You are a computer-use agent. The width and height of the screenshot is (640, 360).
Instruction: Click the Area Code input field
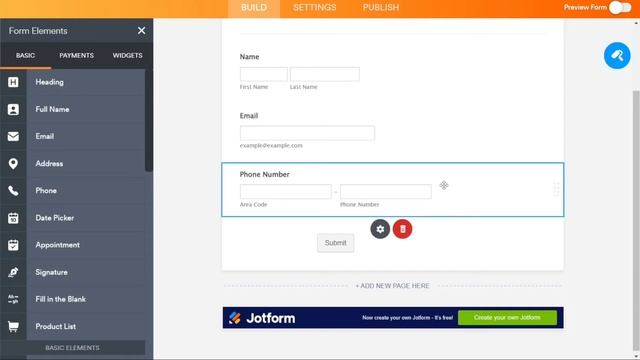click(286, 191)
